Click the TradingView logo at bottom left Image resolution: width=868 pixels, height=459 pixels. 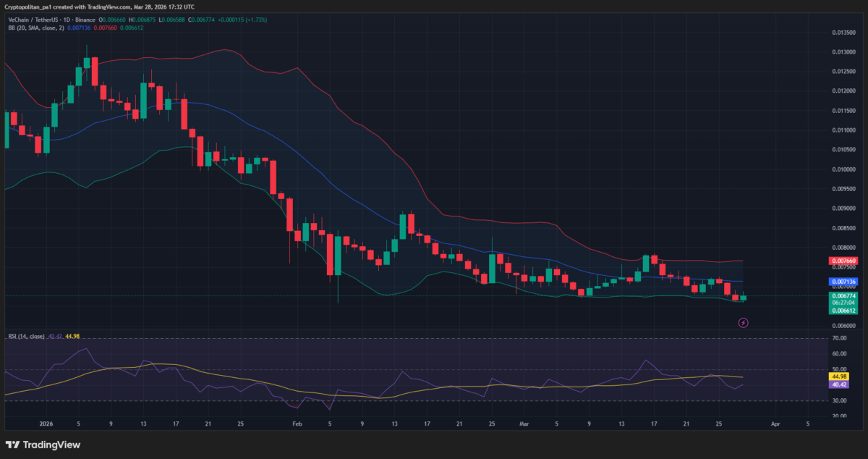coord(43,445)
